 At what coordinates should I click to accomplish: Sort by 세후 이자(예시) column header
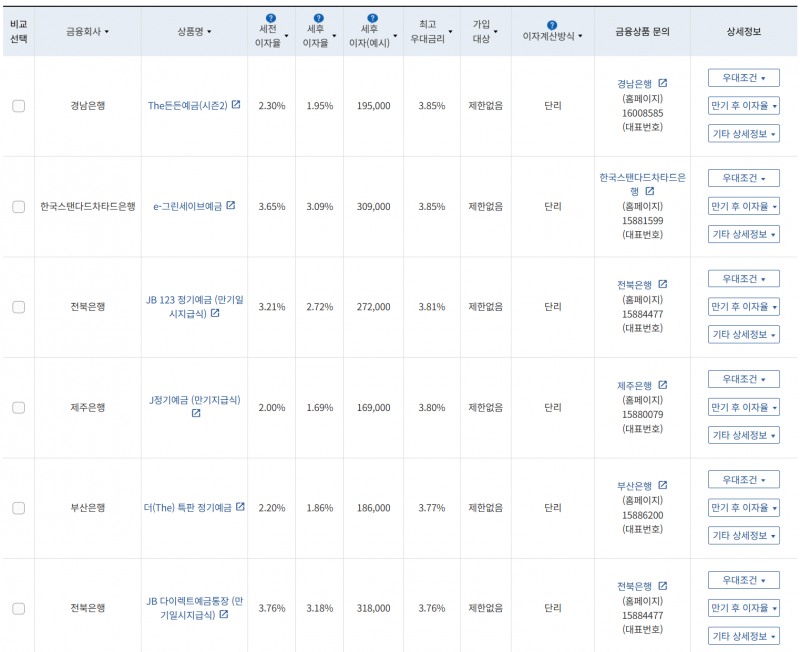pyautogui.click(x=373, y=36)
